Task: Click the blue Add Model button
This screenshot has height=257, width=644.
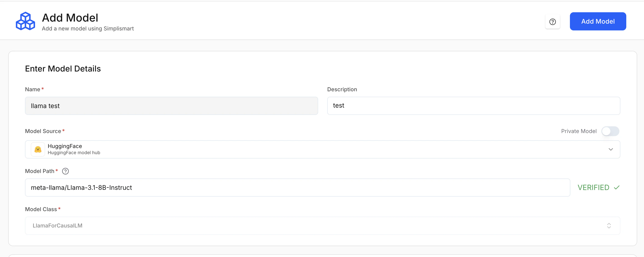Action: (x=598, y=21)
